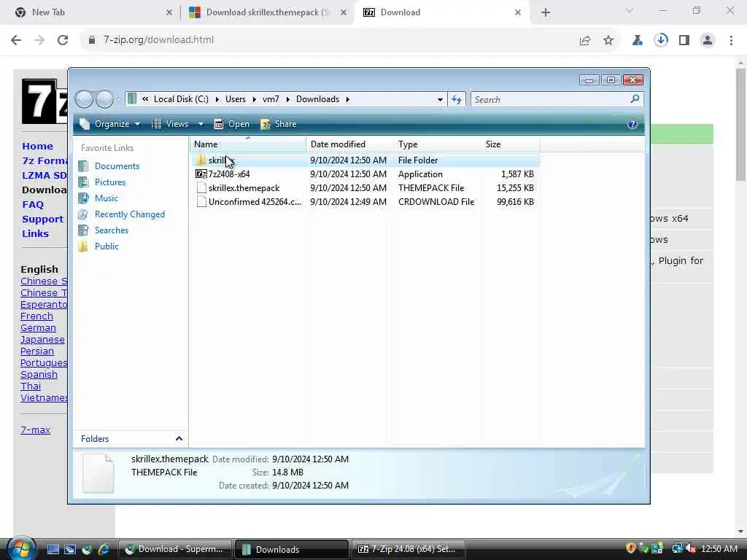Click the vm7 breadcrumb segment
The width and height of the screenshot is (747, 560).
pos(271,99)
